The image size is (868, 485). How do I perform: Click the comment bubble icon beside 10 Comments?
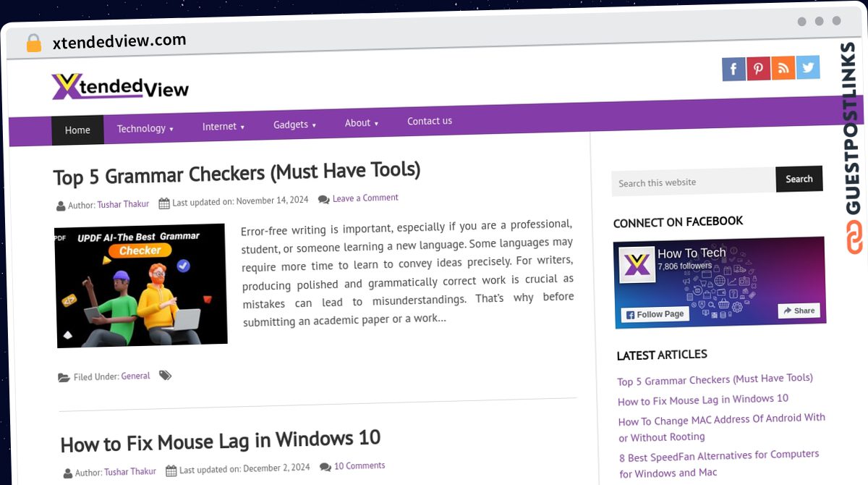tap(325, 467)
